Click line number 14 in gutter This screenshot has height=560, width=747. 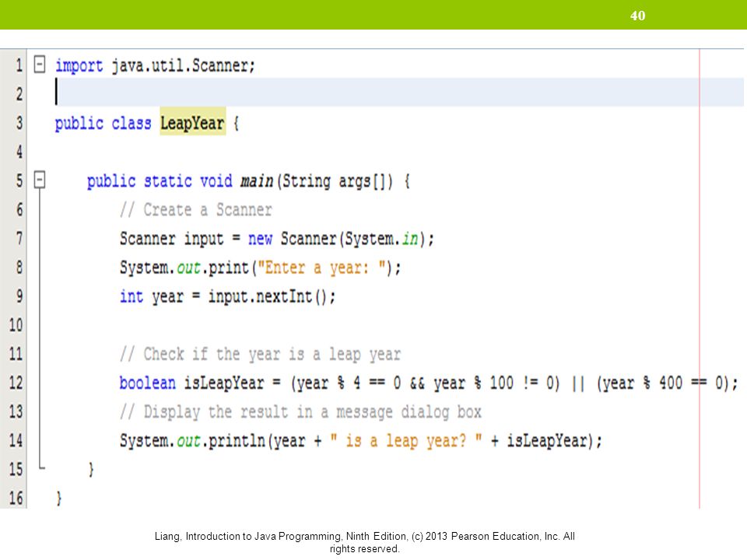pos(16,440)
